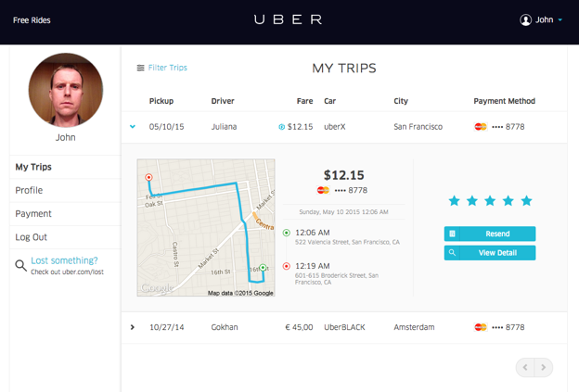This screenshot has width=579, height=392.
Task: Click the magnifier icon beside Lost something
Action: click(x=20, y=266)
